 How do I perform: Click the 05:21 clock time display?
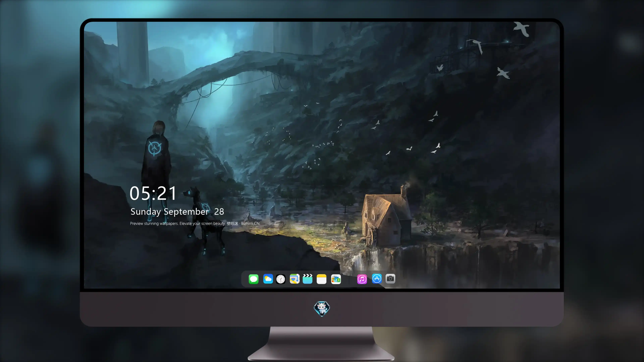pyautogui.click(x=153, y=193)
